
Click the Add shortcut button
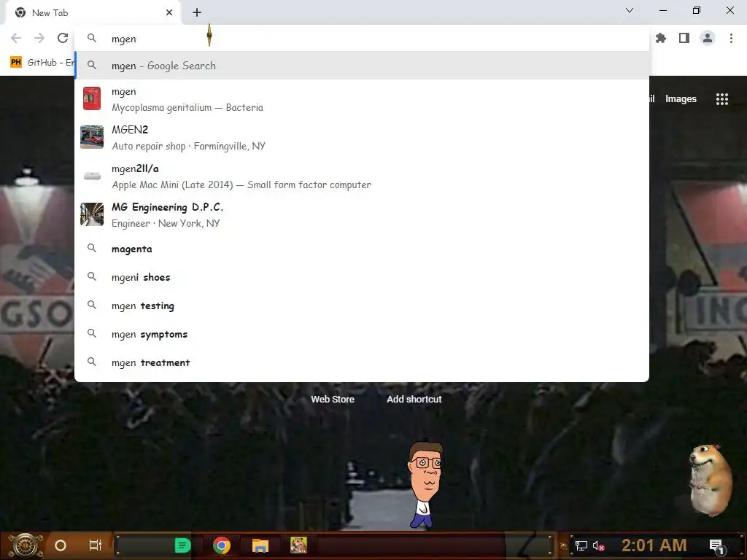pyautogui.click(x=414, y=400)
